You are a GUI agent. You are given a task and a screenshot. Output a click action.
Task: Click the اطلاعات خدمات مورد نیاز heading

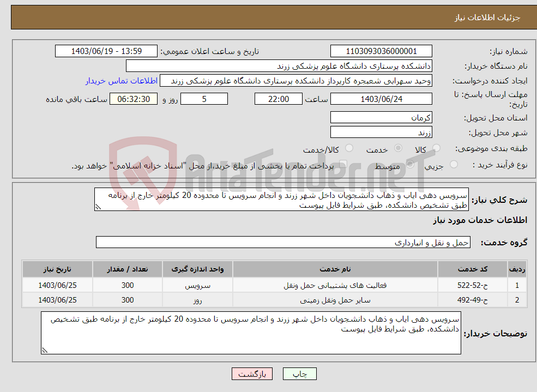click(480, 220)
